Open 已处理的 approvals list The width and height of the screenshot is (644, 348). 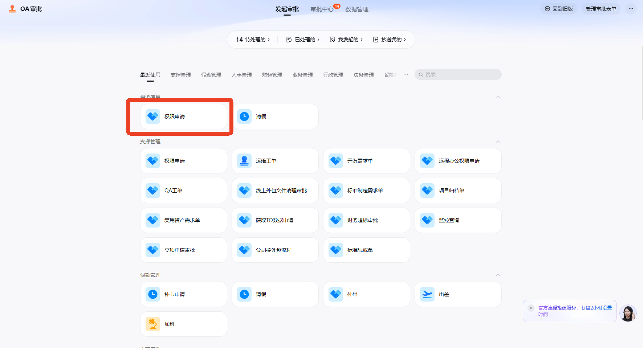303,40
